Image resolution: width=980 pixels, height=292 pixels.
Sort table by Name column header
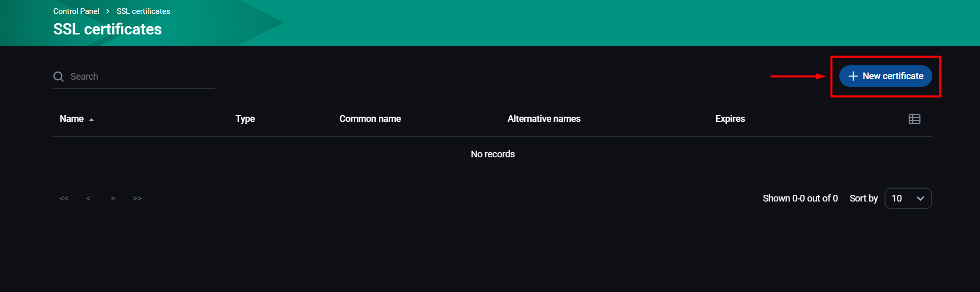(71, 119)
